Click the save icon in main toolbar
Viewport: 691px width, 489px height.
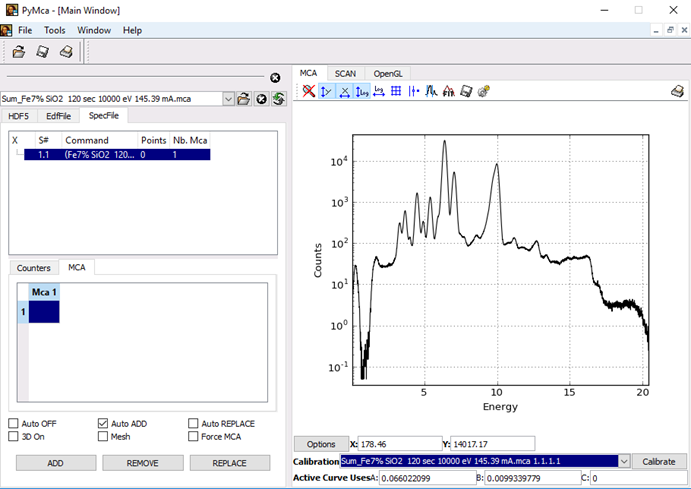click(42, 52)
